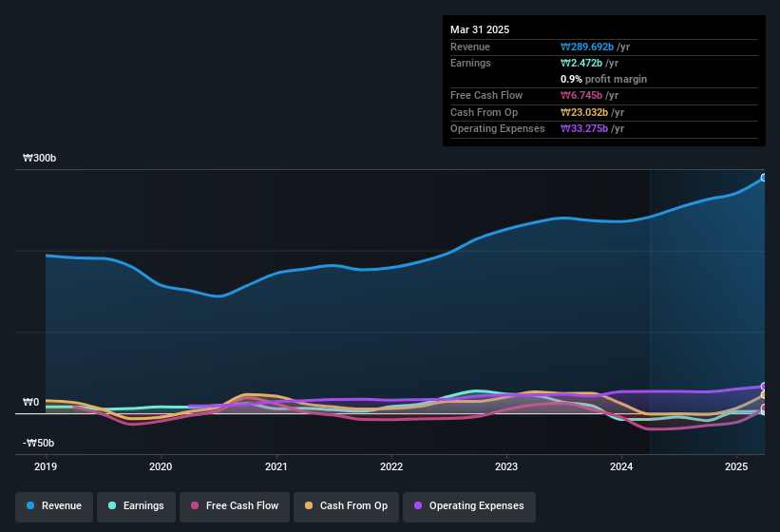This screenshot has height=532, width=780.
Task: Click the ₩2.472b earnings value
Action: [581, 63]
